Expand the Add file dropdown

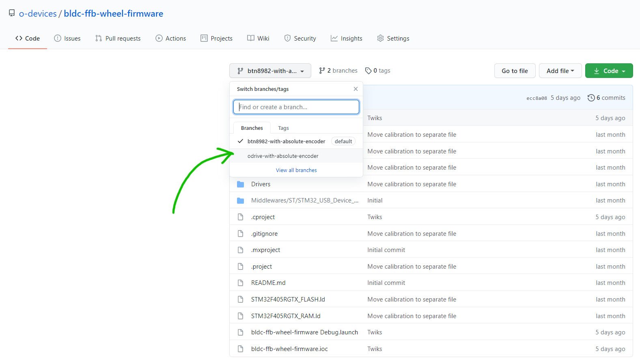tap(560, 71)
